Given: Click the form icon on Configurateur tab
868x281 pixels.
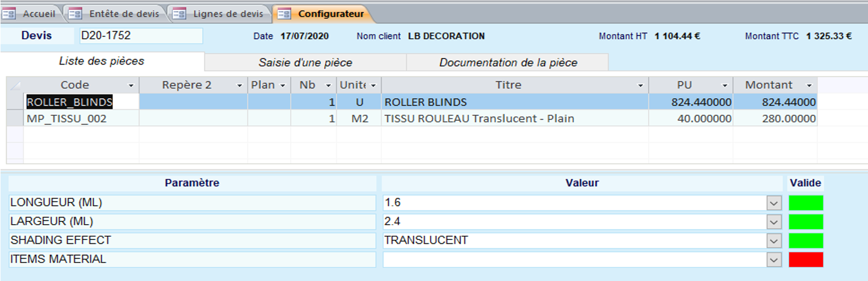Looking at the screenshot, I should 284,14.
